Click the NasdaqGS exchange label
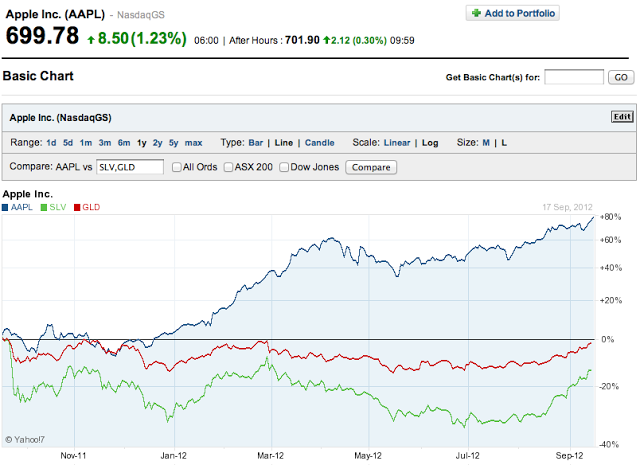 coord(141,15)
